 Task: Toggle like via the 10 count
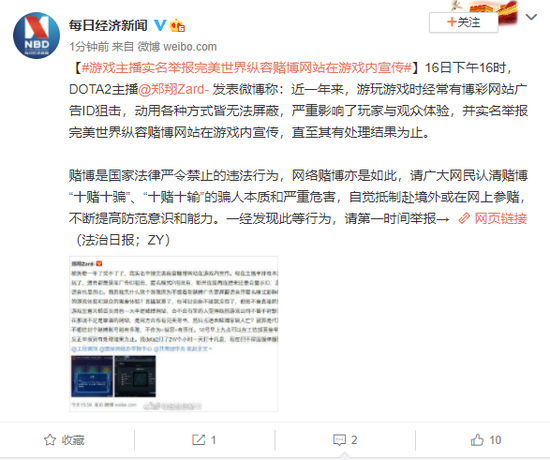[495, 440]
